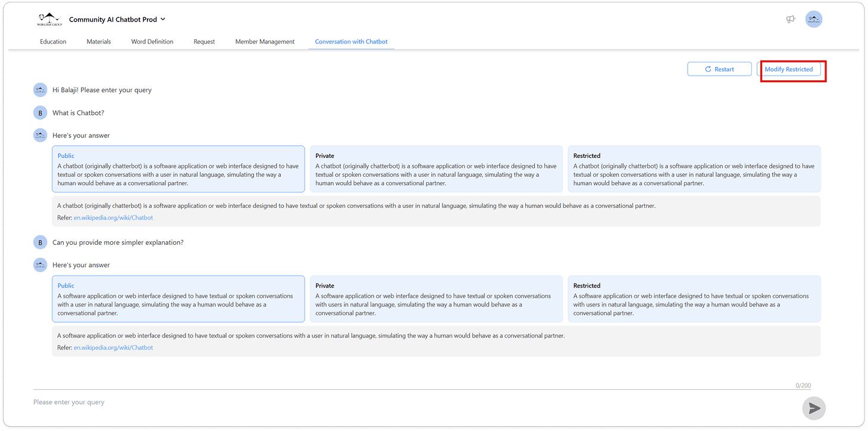Select Public answer card in first response
Viewport: 868px width, 431px height.
coord(178,169)
